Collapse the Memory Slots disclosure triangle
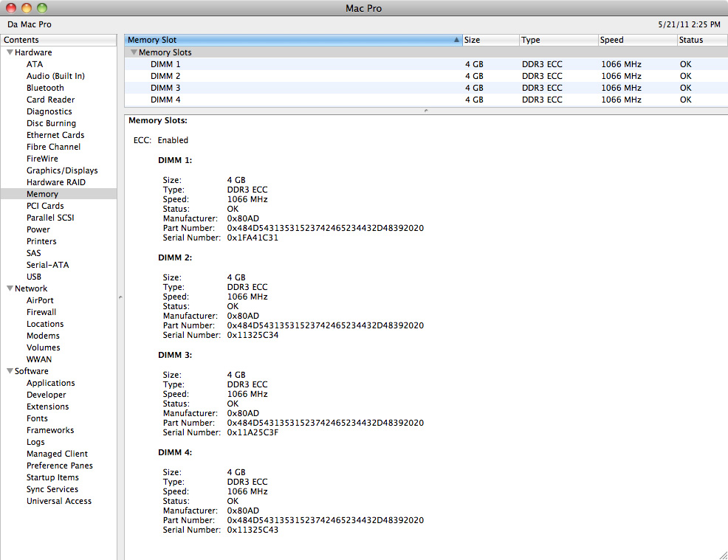The image size is (728, 560). 134,52
